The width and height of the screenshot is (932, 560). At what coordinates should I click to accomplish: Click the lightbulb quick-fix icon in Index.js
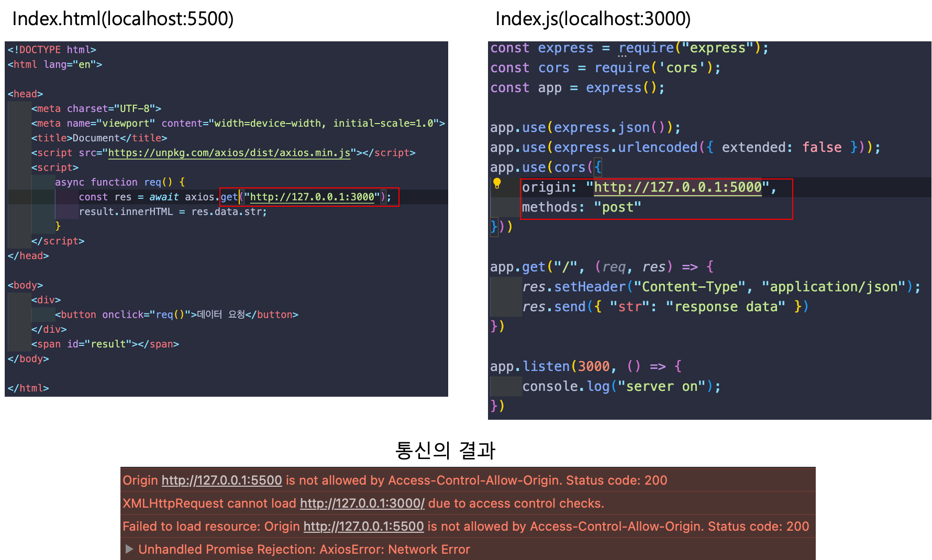pyautogui.click(x=497, y=184)
